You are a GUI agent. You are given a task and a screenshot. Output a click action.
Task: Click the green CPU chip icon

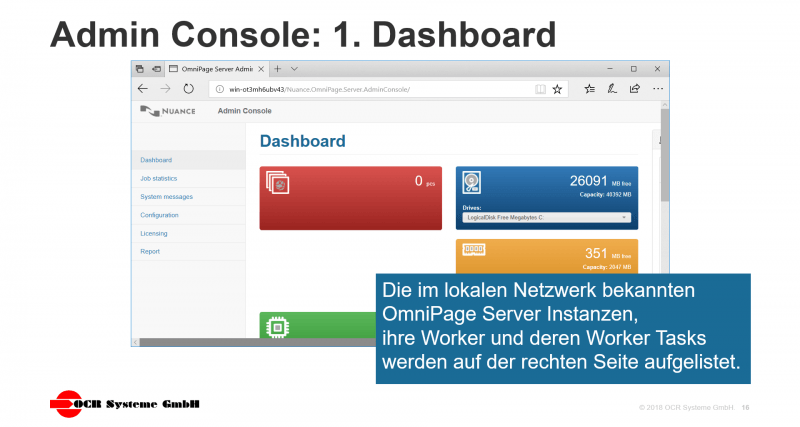pyautogui.click(x=278, y=327)
